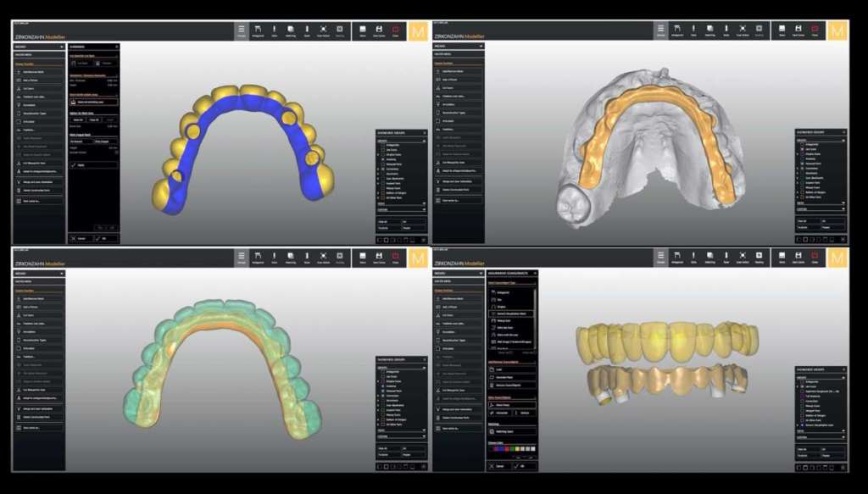This screenshot has width=868, height=494.
Task: Collapse Groups section arrow in grey jaw scan window
Action: (x=843, y=140)
